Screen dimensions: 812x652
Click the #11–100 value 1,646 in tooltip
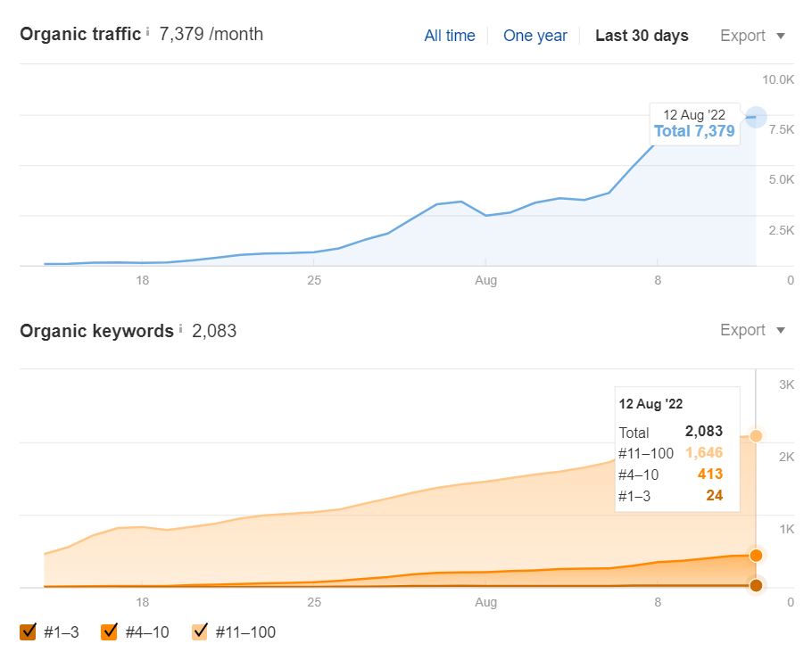704,453
